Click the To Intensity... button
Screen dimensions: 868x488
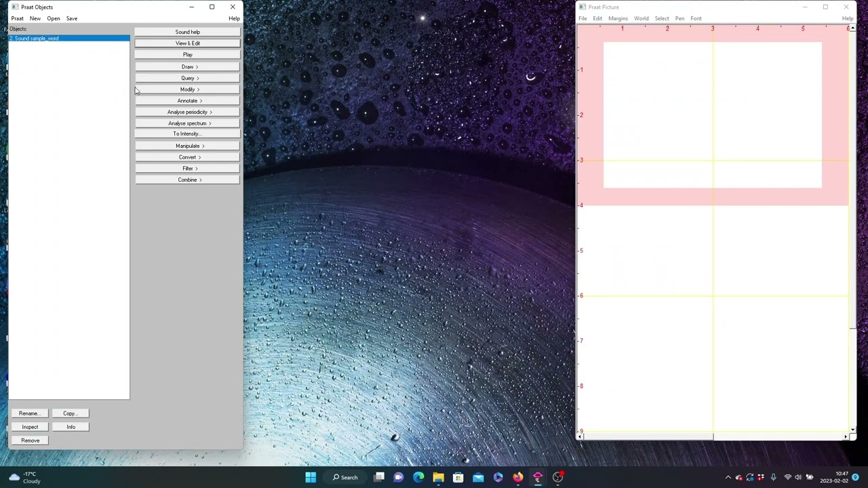(x=187, y=134)
